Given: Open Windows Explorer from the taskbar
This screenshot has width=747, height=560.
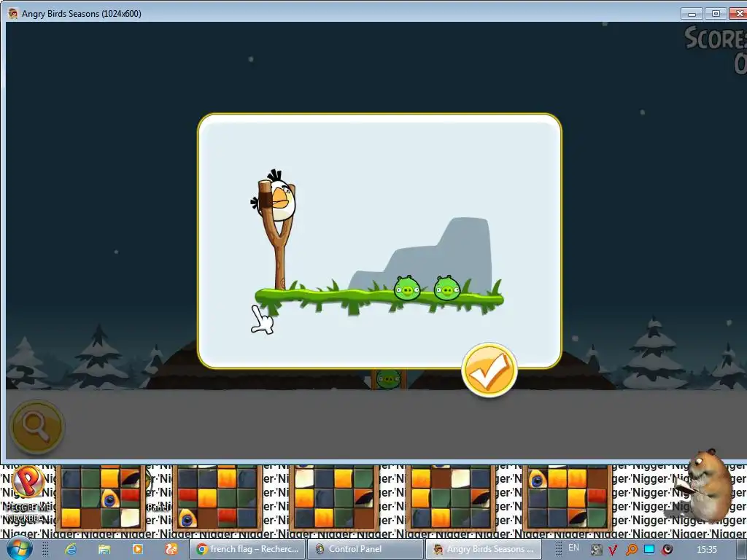Looking at the screenshot, I should (104, 549).
